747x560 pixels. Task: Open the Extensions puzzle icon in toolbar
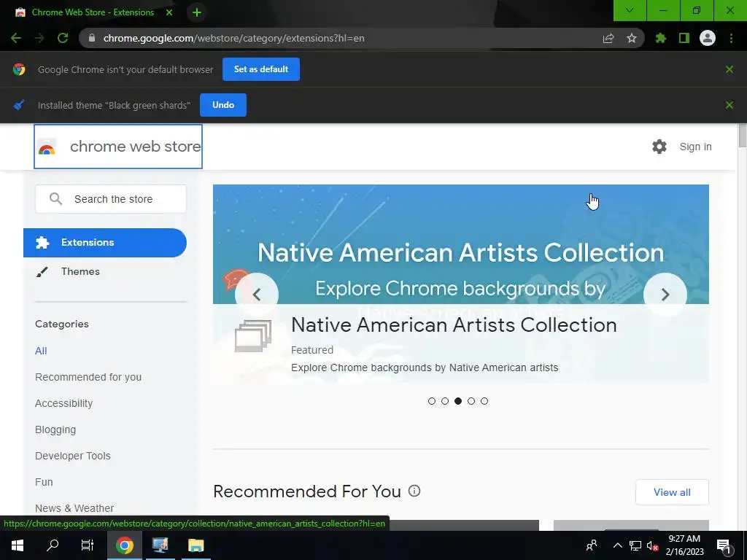(x=661, y=38)
